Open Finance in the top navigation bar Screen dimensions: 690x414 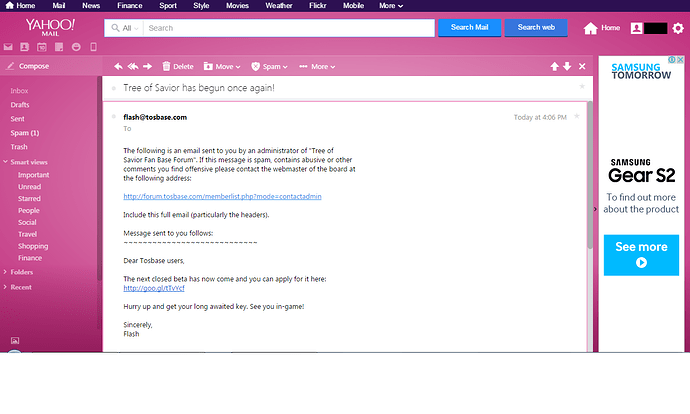coord(124,5)
